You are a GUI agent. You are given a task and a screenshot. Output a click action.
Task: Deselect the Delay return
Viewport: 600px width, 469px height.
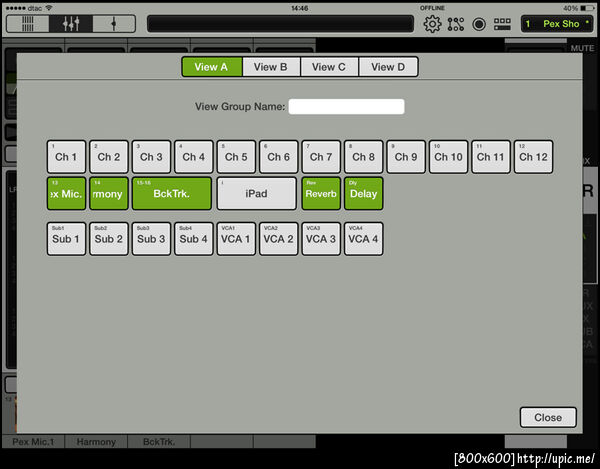coord(364,194)
